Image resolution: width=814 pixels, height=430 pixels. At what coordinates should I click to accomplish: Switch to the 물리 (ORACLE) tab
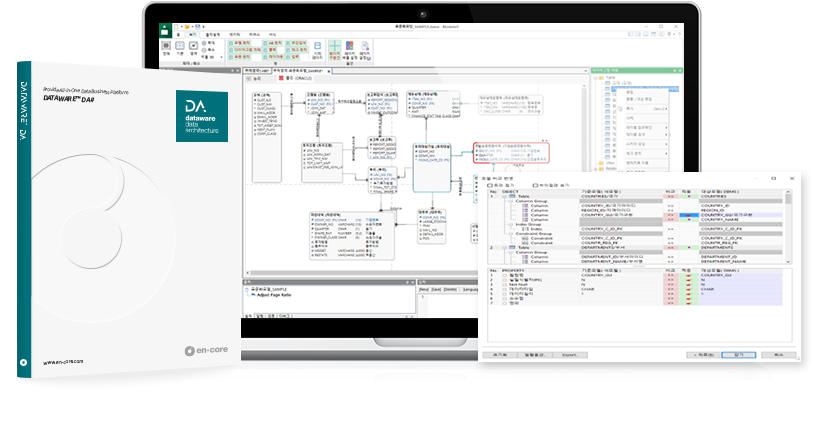[295, 78]
